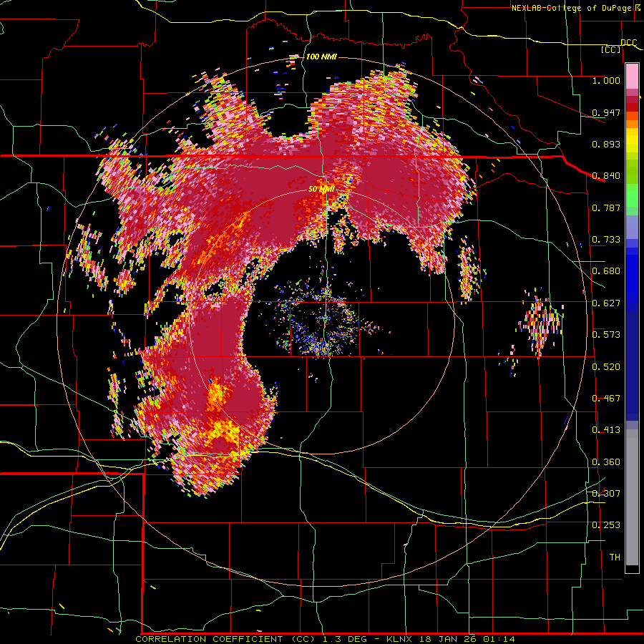Click the 0.307 scale value
Viewport: 644px width, 644px height.
pos(606,493)
